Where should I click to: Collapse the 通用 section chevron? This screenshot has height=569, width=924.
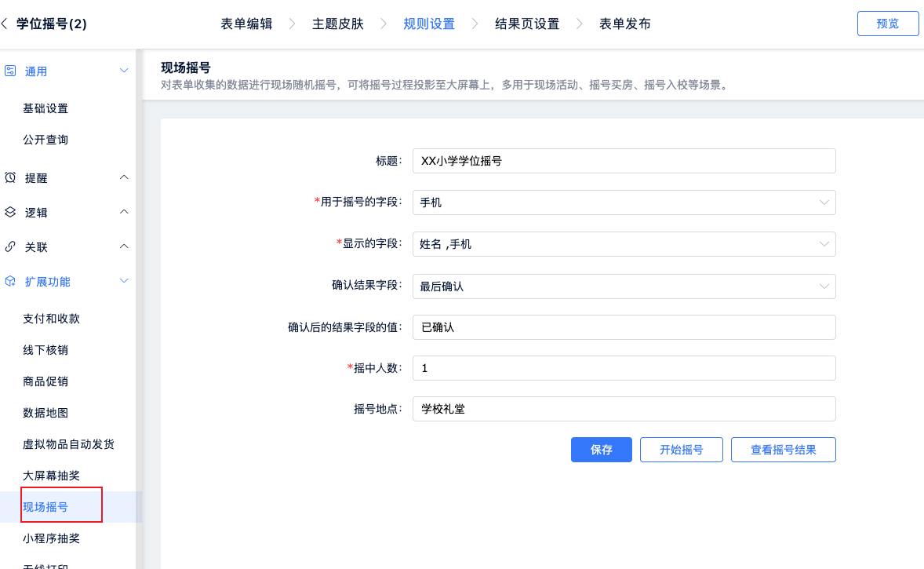[124, 71]
